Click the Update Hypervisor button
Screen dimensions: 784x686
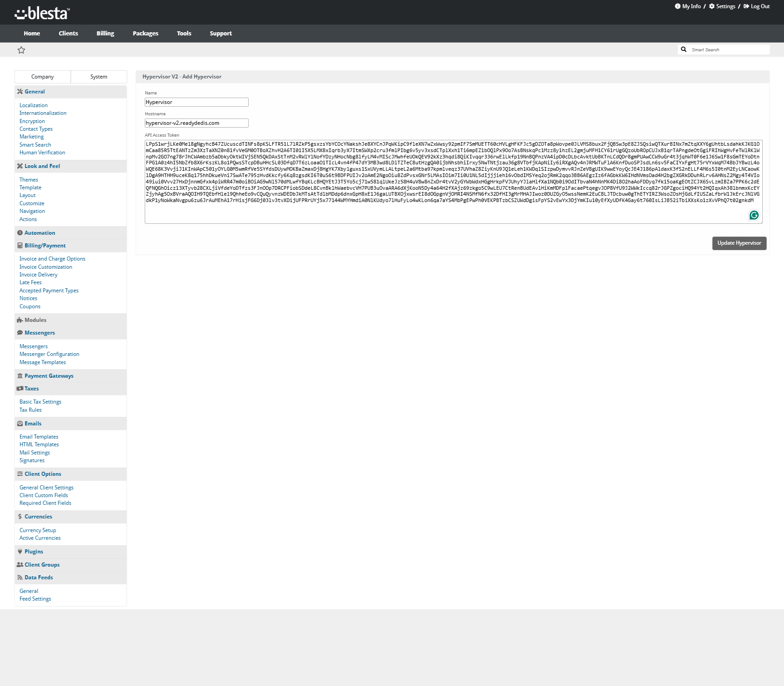[739, 243]
